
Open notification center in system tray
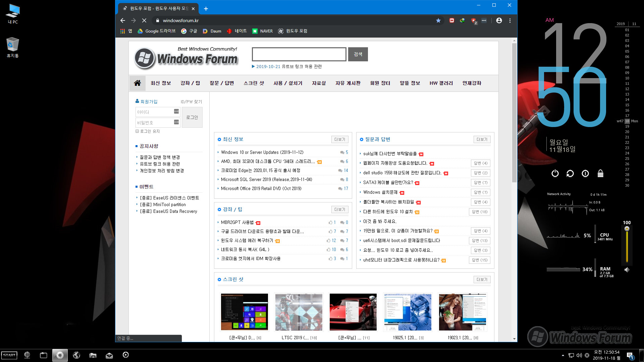tap(630, 356)
